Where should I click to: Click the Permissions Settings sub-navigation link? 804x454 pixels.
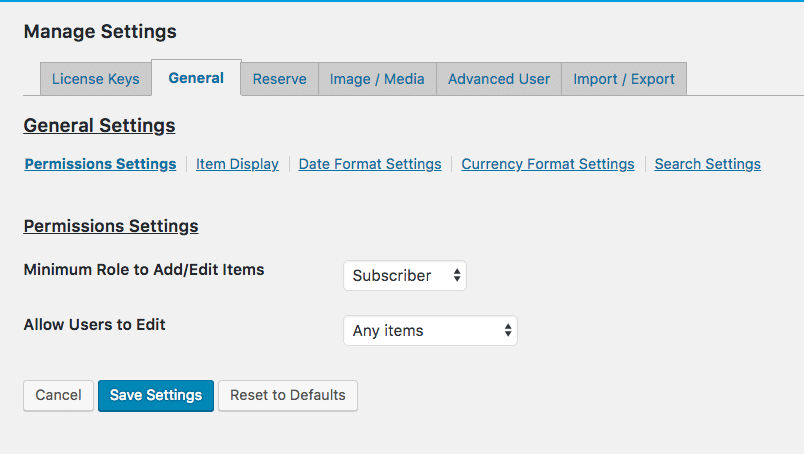pyautogui.click(x=100, y=164)
